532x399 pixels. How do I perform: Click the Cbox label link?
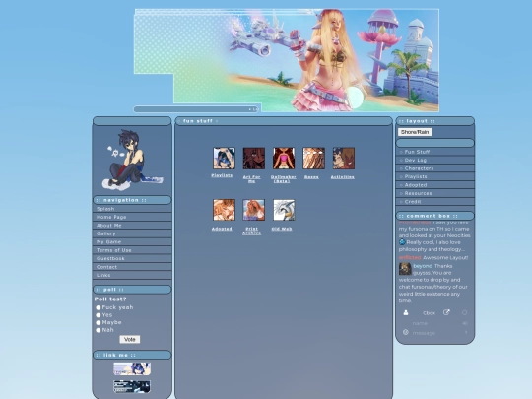tap(429, 313)
